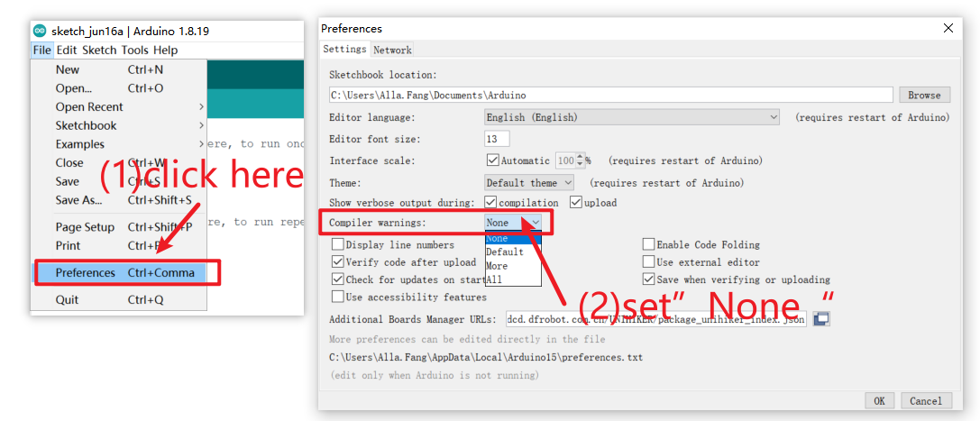
Task: Toggle Verify code after upload
Action: (337, 261)
